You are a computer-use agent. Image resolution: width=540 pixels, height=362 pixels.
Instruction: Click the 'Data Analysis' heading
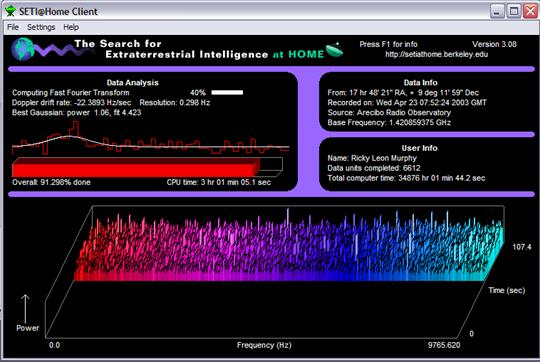133,83
